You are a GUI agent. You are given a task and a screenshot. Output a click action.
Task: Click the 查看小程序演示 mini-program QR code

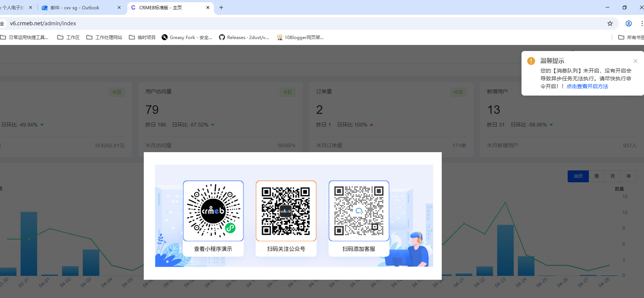click(213, 211)
